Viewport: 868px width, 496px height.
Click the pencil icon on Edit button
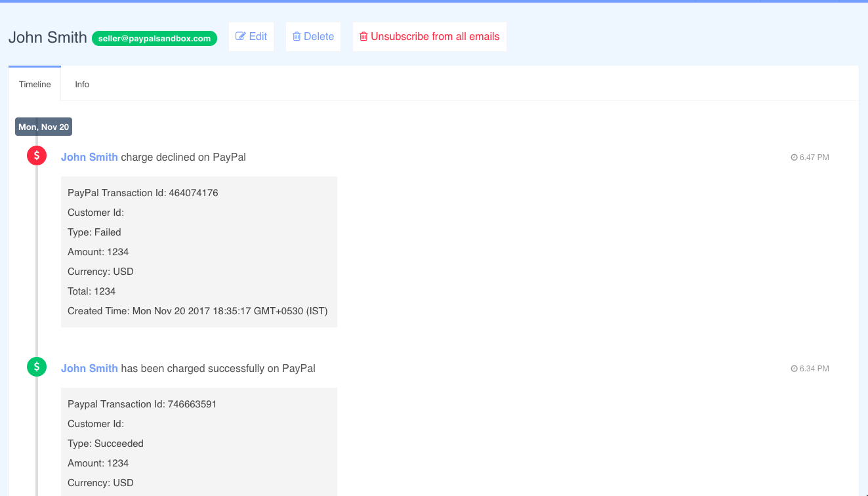pos(241,37)
